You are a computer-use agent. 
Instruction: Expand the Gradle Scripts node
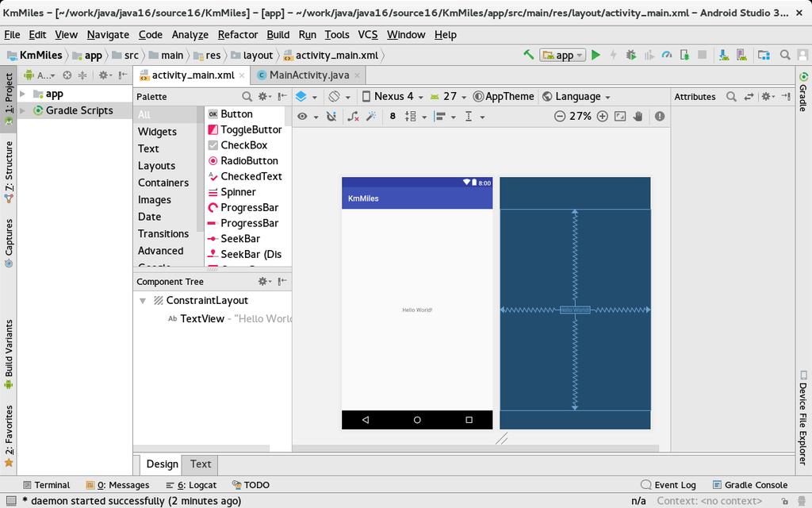tap(23, 110)
